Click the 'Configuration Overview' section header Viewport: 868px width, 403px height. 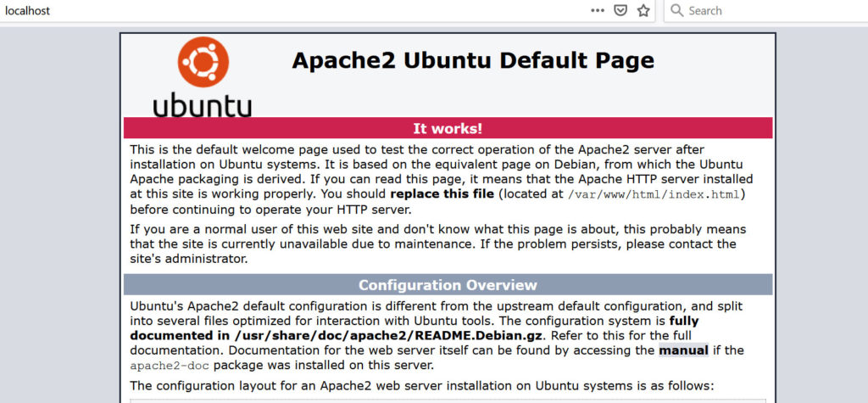pos(448,285)
